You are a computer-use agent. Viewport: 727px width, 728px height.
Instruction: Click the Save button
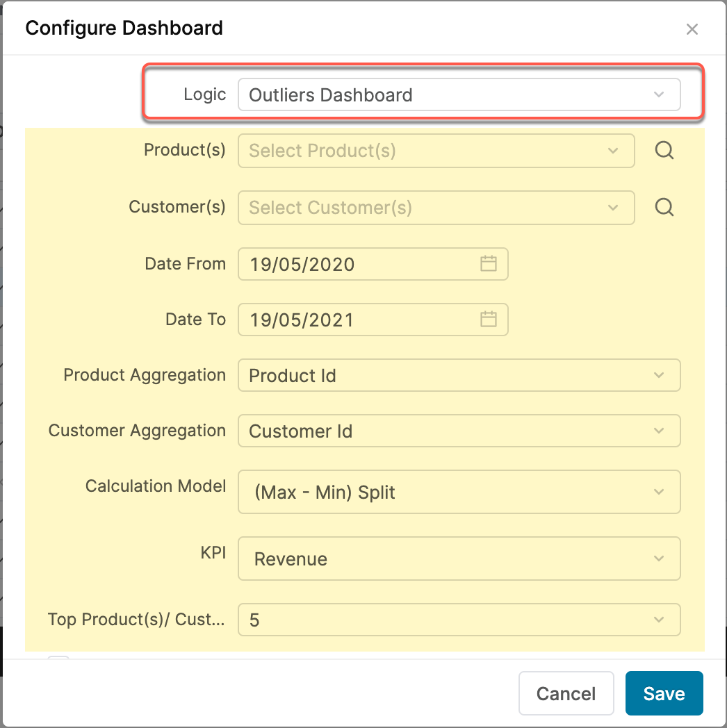pyautogui.click(x=664, y=693)
